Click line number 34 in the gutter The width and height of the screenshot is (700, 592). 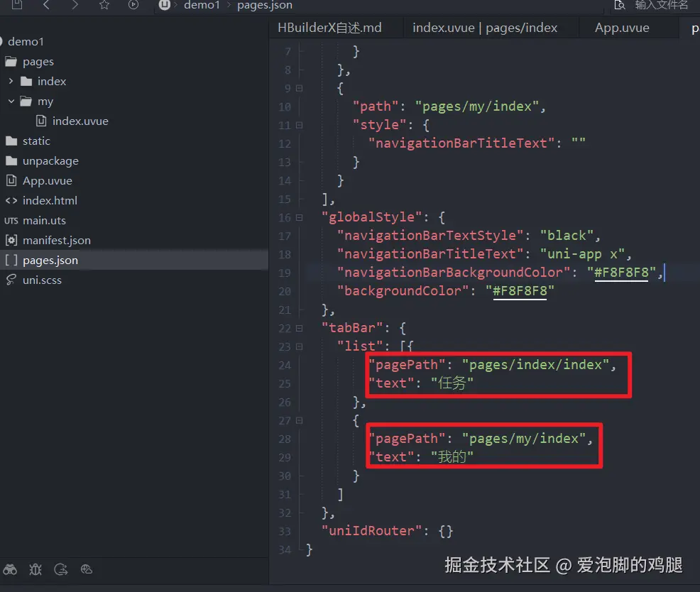tap(285, 549)
